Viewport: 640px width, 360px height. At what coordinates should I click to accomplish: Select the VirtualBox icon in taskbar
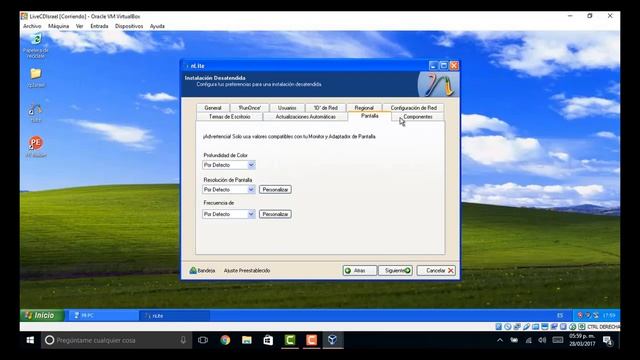click(x=333, y=340)
